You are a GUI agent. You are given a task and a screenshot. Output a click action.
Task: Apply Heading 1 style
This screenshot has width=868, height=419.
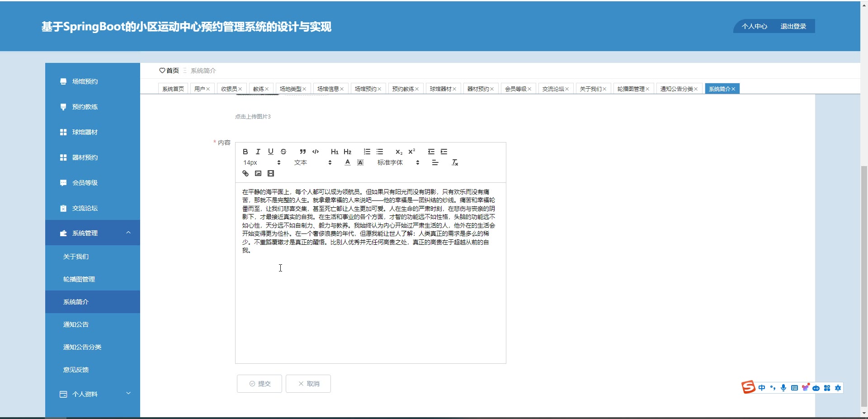click(x=335, y=152)
